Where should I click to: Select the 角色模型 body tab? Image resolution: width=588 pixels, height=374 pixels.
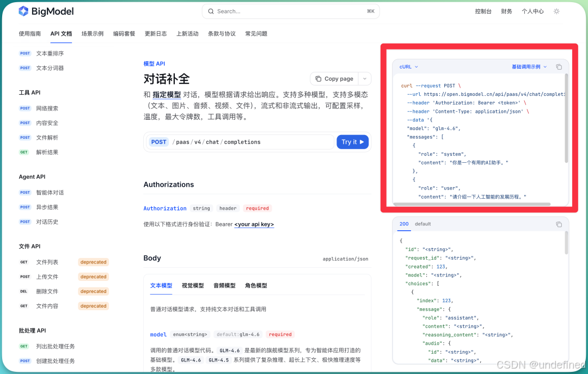coord(256,286)
